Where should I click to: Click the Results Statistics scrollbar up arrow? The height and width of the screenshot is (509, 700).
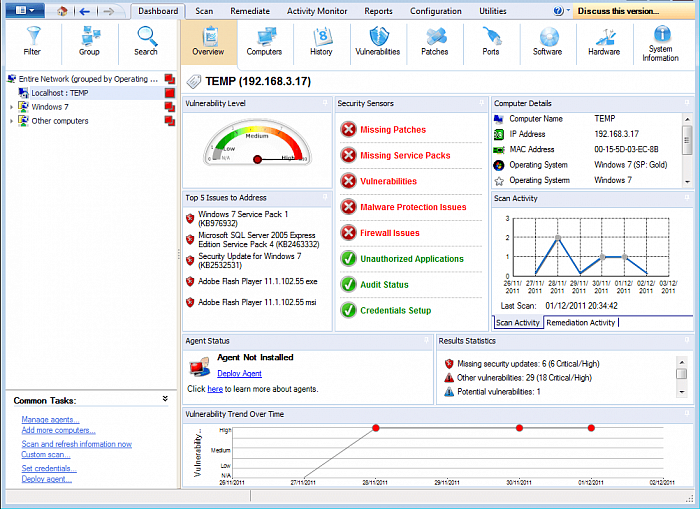click(x=682, y=362)
